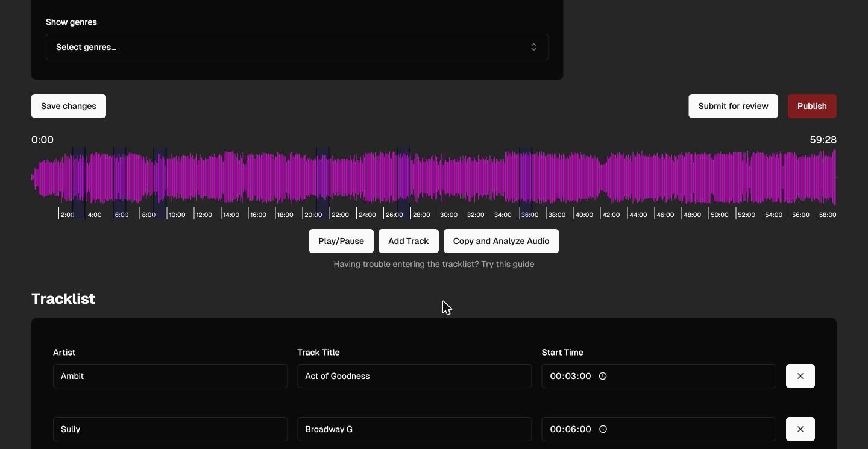Click Add Track button
The image size is (868, 449).
(x=409, y=241)
